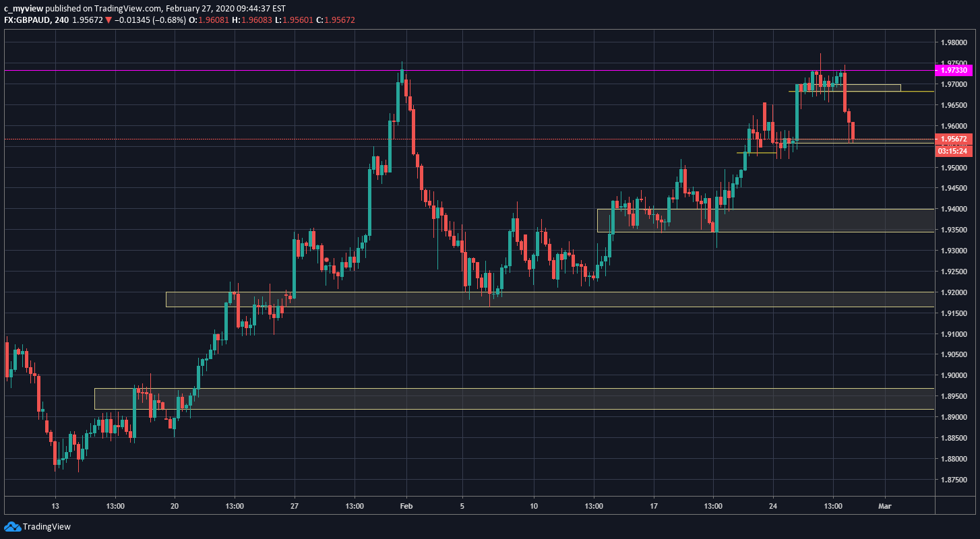Click the 1.91000 price axis label
This screenshot has height=539, width=980.
tap(954, 334)
